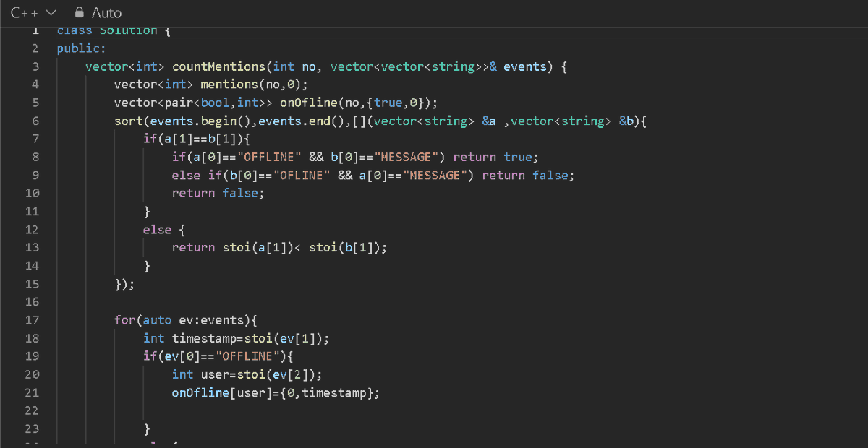
Task: Click 'public:' keyword on line 2
Action: click(x=82, y=48)
